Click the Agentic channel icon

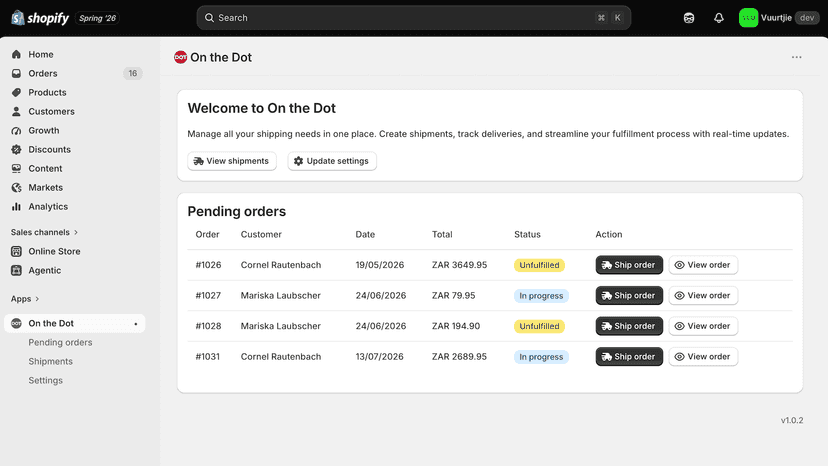pyautogui.click(x=16, y=271)
